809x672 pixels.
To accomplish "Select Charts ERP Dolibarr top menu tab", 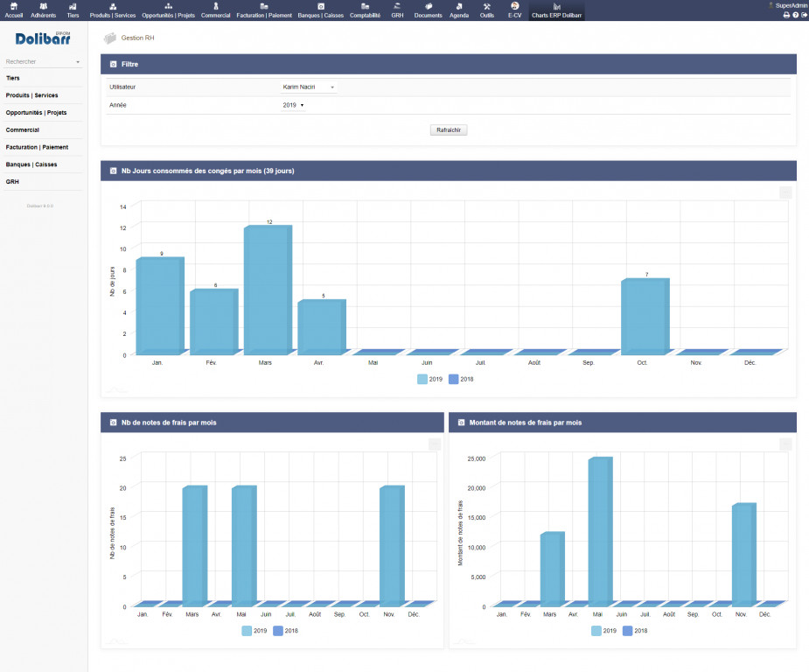I will click(556, 10).
